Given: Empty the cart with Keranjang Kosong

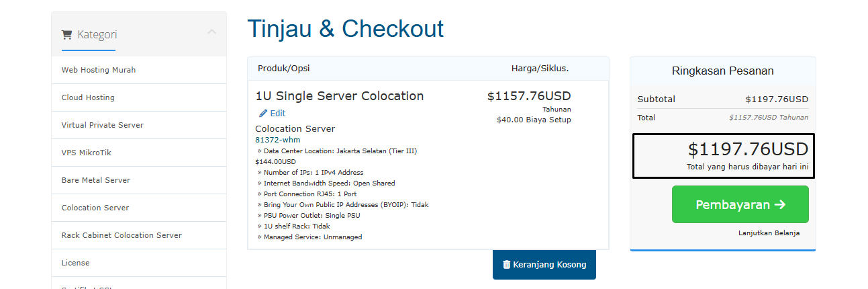Looking at the screenshot, I should [544, 265].
